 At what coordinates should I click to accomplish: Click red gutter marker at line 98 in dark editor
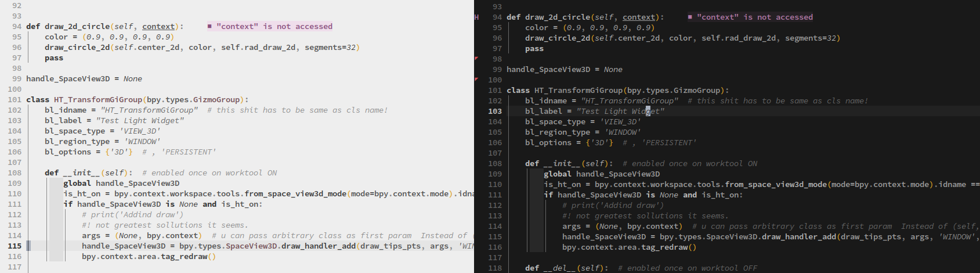(x=476, y=58)
